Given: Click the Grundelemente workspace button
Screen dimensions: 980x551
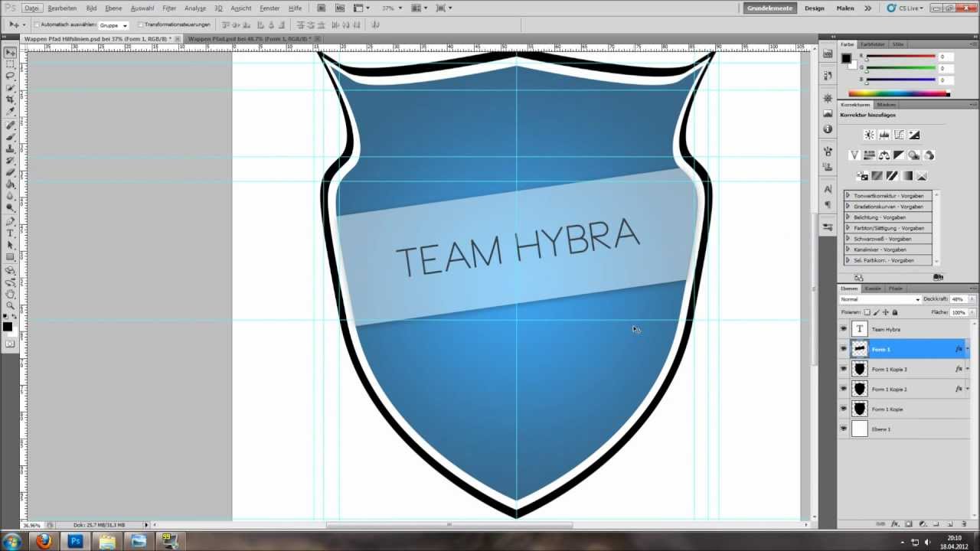Looking at the screenshot, I should pos(770,8).
